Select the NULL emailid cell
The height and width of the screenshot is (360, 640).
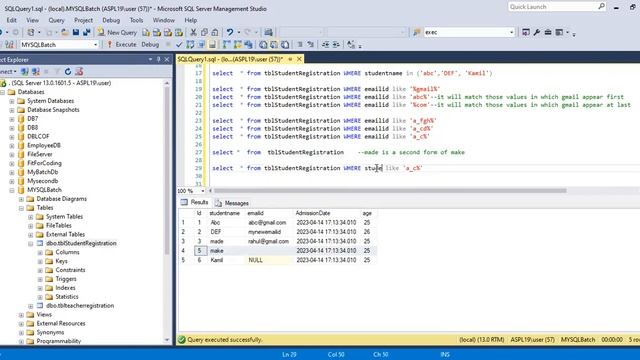point(269,260)
